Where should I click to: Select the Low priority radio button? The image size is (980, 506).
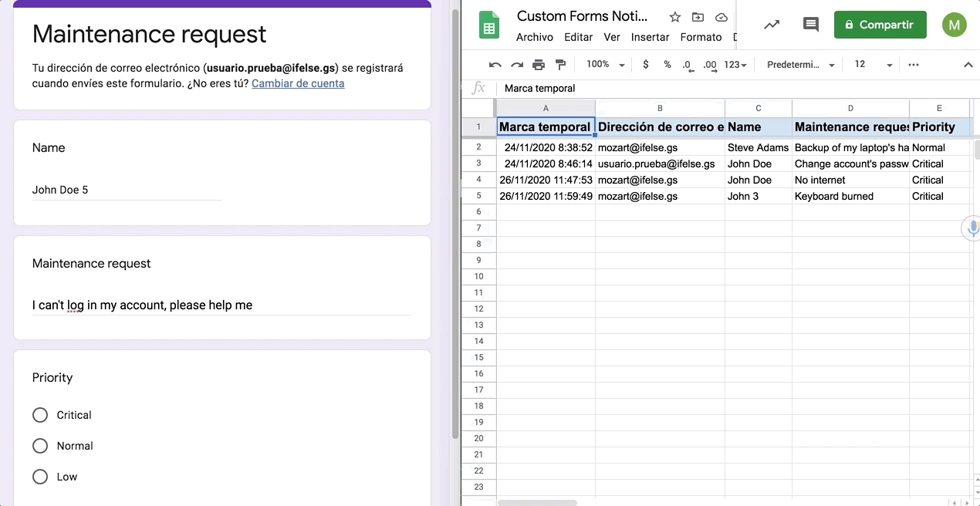click(40, 477)
